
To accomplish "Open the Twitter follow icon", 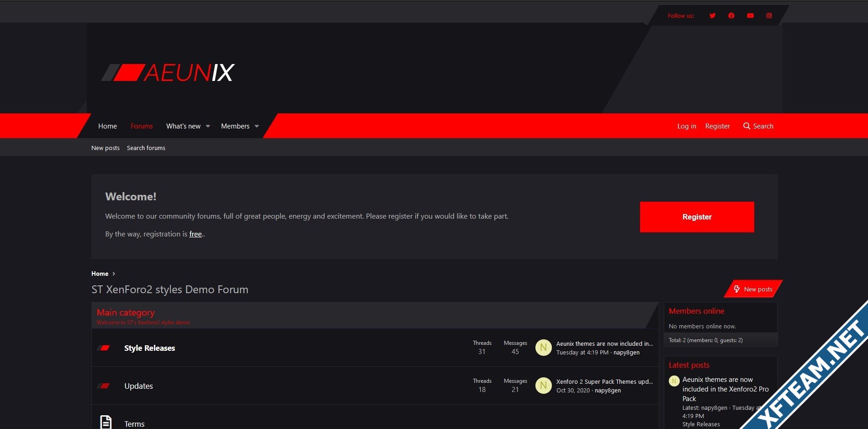I will pos(712,16).
